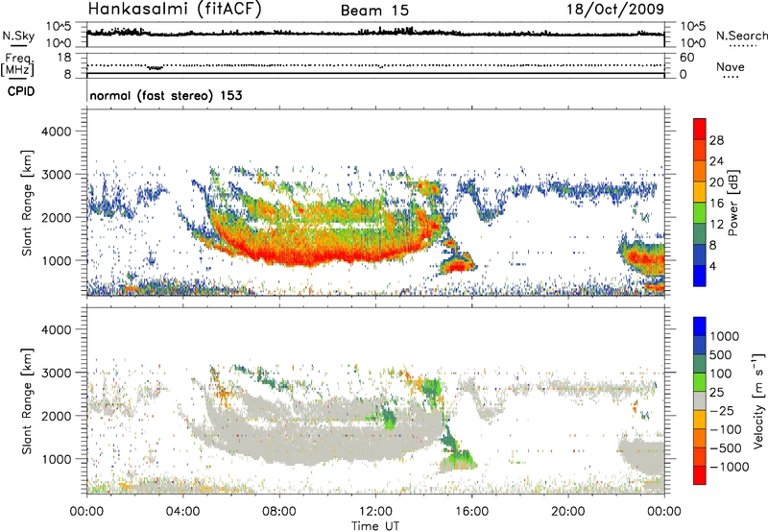Click the N.Sky noise trace panel

pyautogui.click(x=375, y=35)
